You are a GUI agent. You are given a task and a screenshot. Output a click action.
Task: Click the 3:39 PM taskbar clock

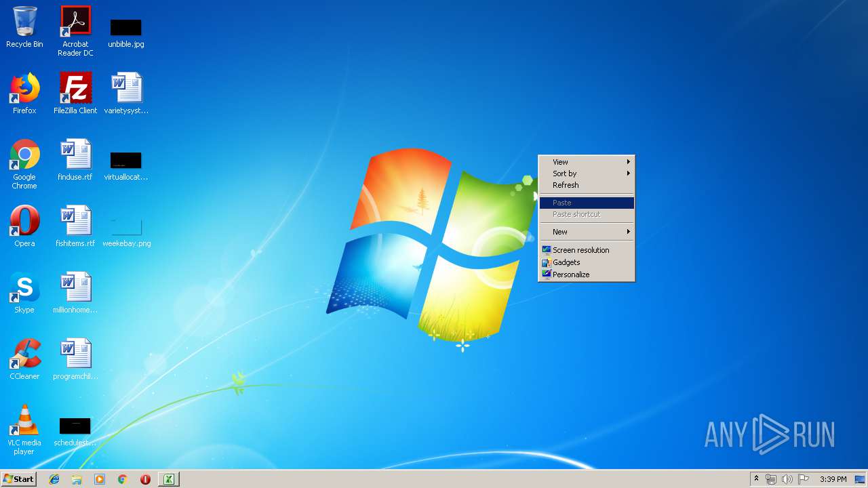coord(833,479)
